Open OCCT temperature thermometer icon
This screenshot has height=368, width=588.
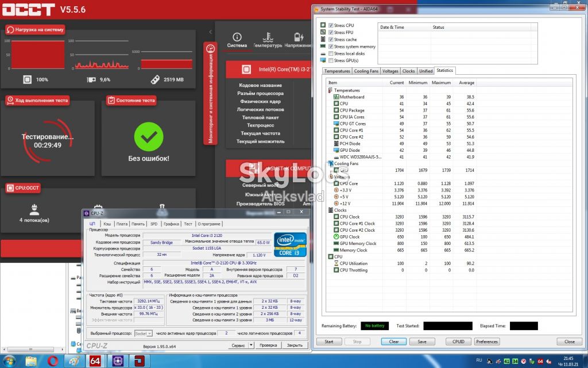[x=268, y=37]
